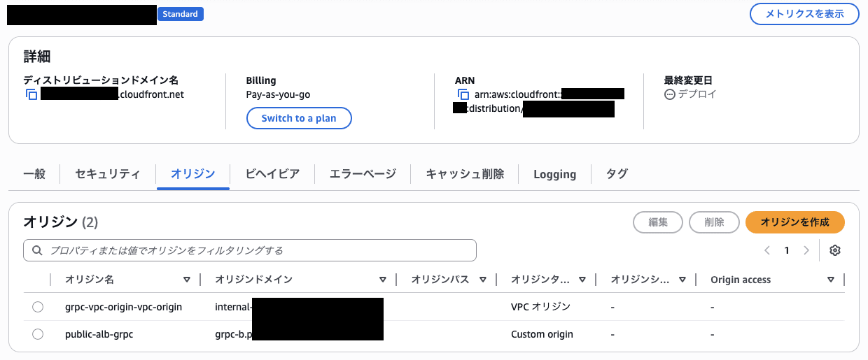Sort by Origin access column
This screenshot has width=868, height=360.
click(830, 280)
